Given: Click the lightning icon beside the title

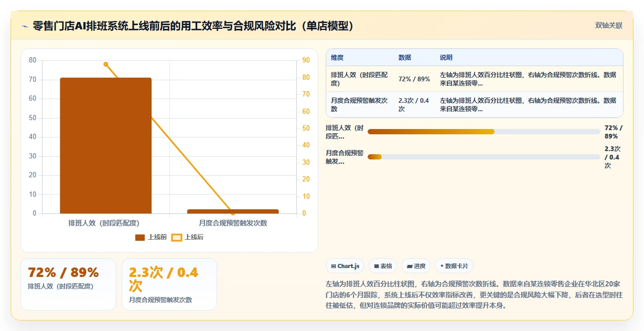Looking at the screenshot, I should tap(25, 26).
